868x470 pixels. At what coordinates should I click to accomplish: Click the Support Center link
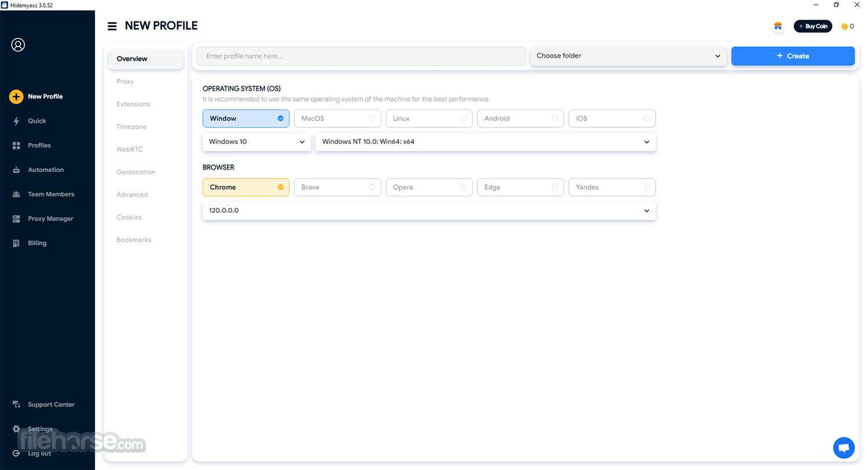(x=51, y=405)
